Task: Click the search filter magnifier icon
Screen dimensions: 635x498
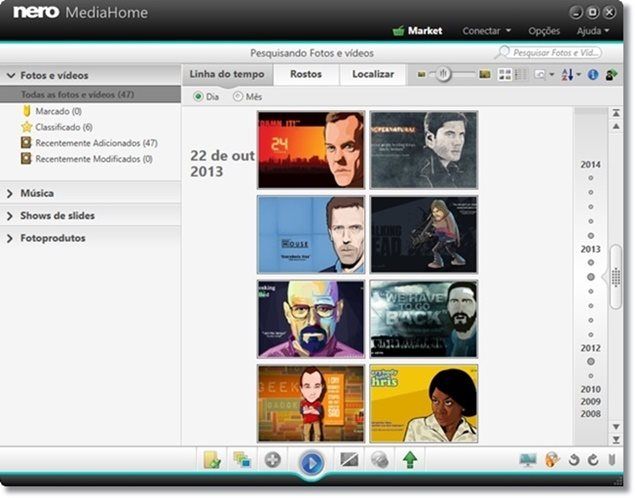Action: click(540, 74)
